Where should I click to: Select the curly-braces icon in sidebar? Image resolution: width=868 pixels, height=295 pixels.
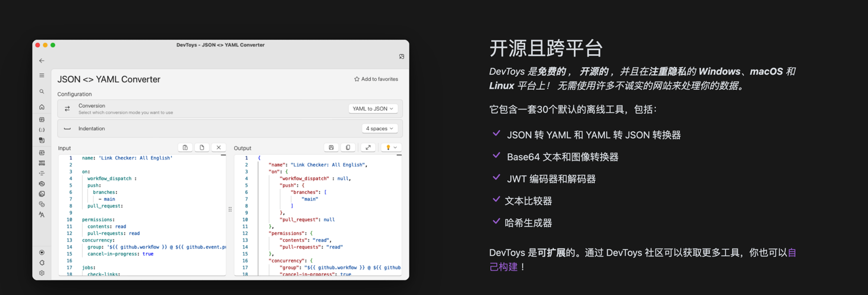(x=42, y=130)
